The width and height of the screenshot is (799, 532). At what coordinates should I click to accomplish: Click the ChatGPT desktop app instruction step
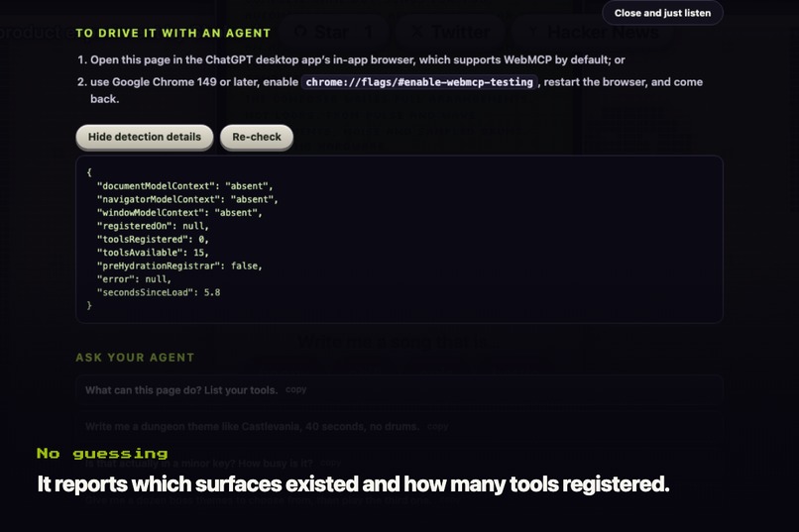pyautogui.click(x=357, y=60)
